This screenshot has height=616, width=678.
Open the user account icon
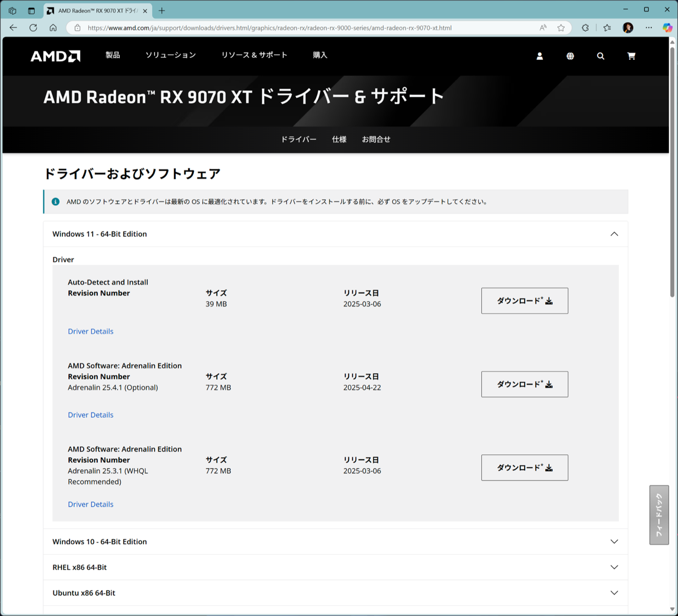coord(540,56)
